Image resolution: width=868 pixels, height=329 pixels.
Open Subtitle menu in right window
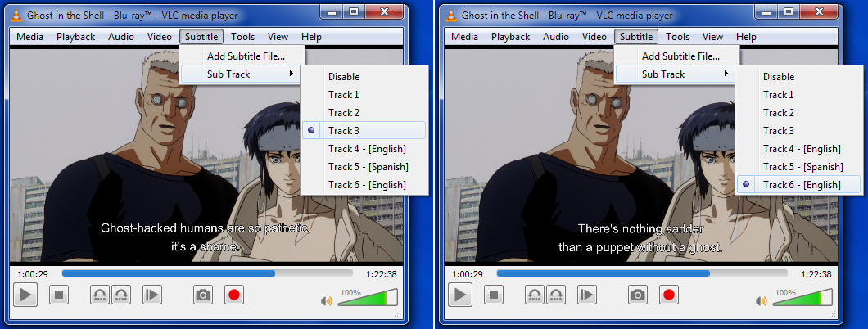click(636, 37)
